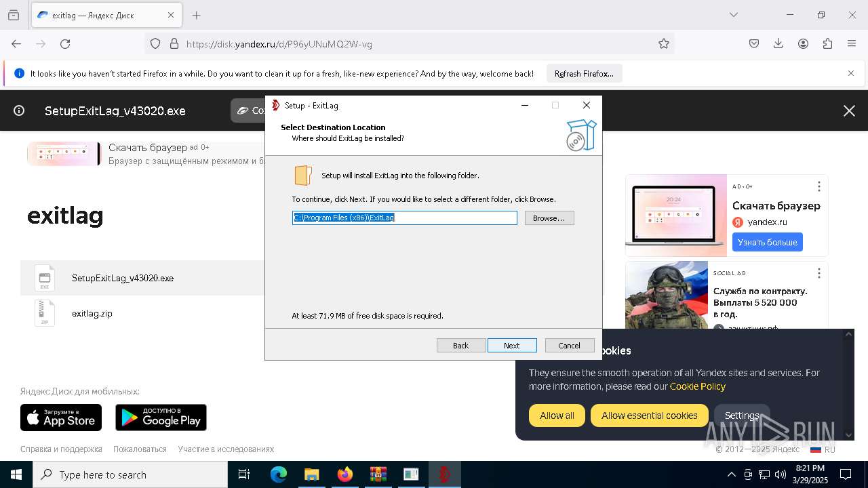Close the Яндекс Диск tab
Viewport: 868px width, 488px height.
[171, 15]
